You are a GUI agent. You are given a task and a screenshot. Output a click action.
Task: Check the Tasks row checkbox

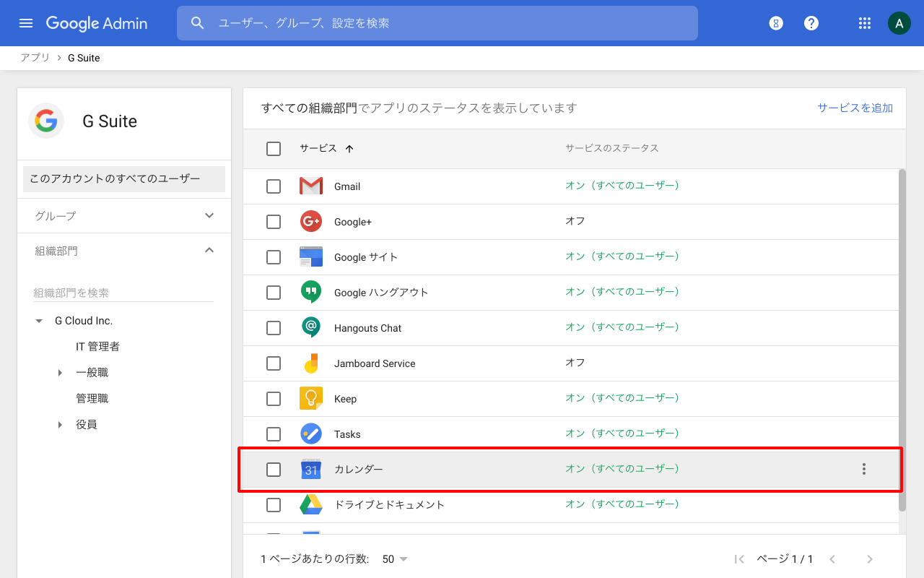point(274,434)
